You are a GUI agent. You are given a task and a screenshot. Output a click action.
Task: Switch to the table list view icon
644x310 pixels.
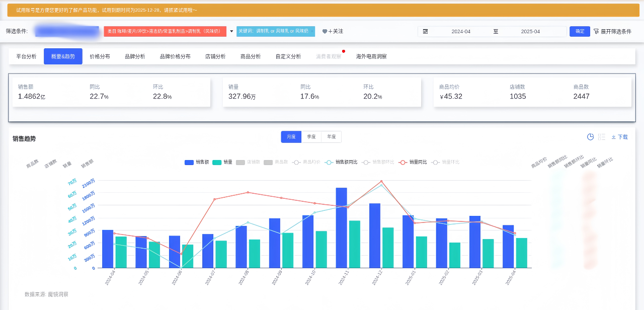click(x=602, y=137)
